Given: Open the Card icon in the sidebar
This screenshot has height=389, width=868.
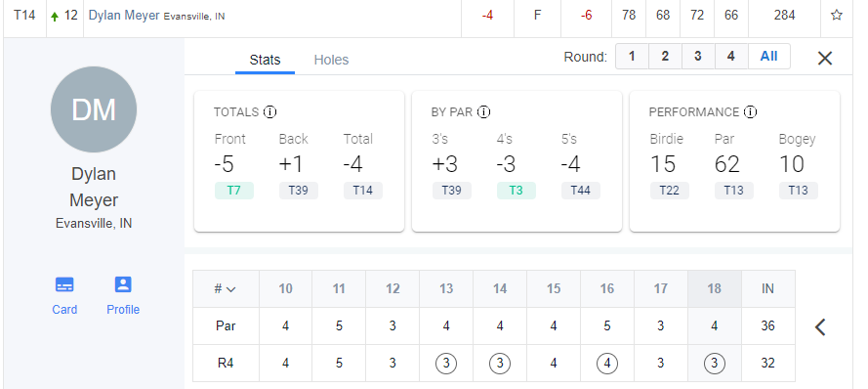Looking at the screenshot, I should click(64, 284).
